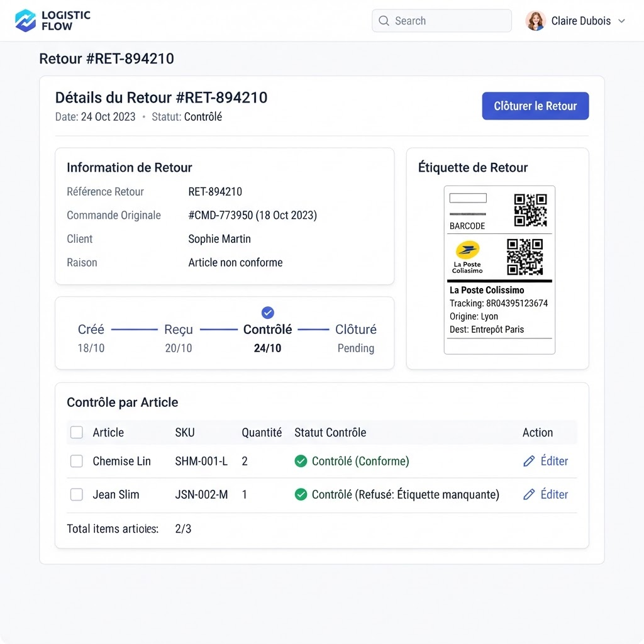Click original order #CMD-773950 value
This screenshot has width=644, height=644.
coord(252,215)
